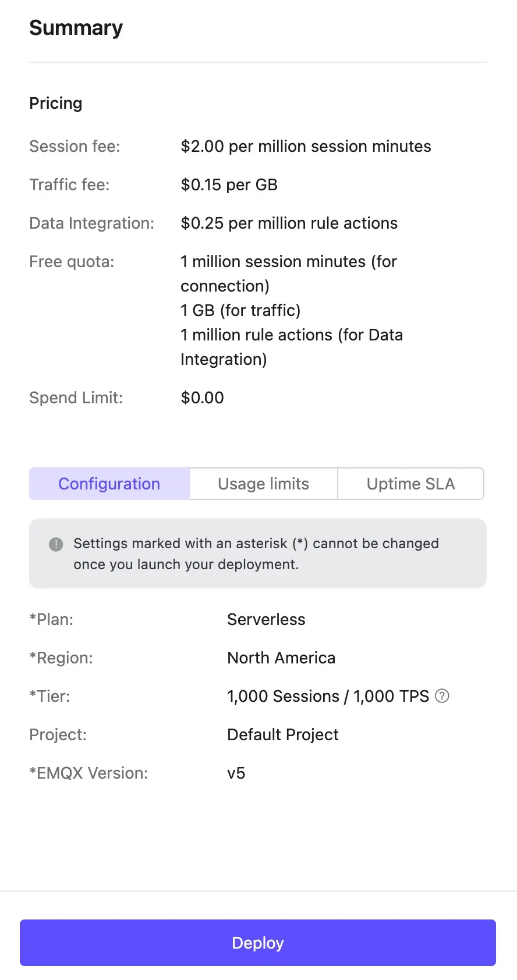
Task: Click the exclamation info icon in the notice
Action: (x=56, y=544)
